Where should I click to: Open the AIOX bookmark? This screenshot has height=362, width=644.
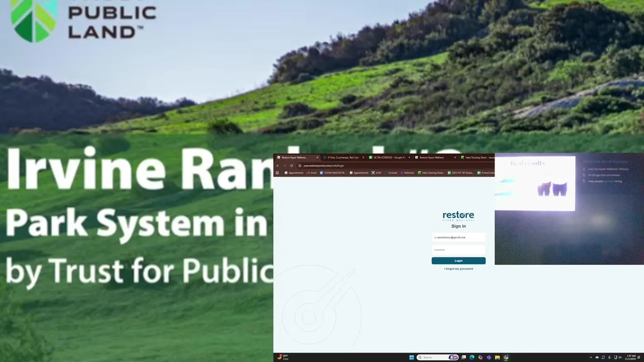376,172
